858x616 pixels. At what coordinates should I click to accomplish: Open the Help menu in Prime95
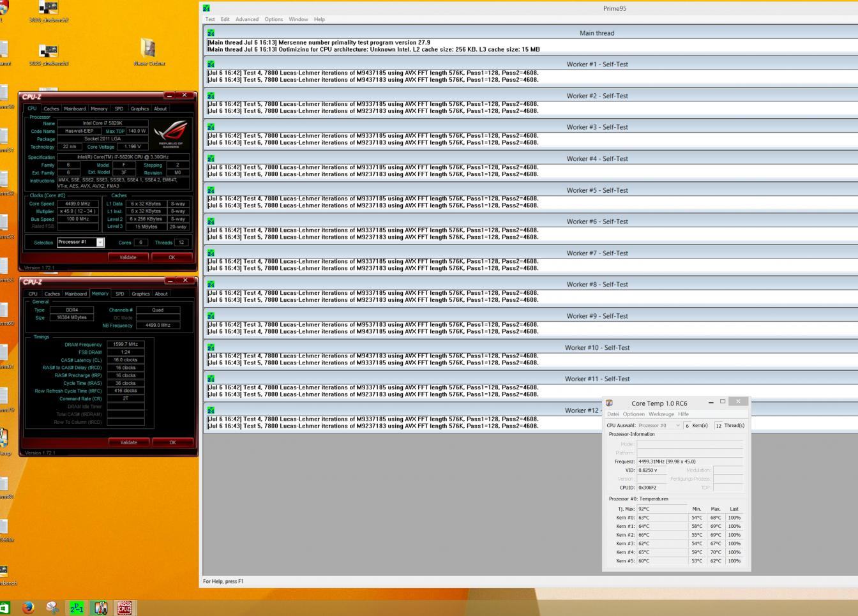319,19
